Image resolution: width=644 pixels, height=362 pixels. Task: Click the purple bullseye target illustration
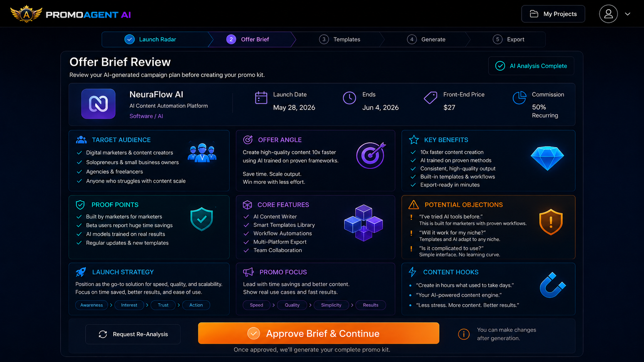point(371,155)
